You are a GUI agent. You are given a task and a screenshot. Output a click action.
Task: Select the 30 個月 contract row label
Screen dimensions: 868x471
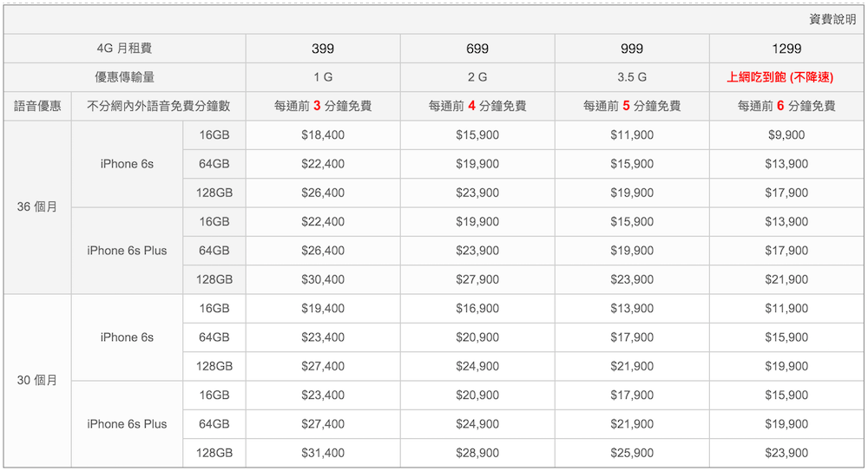point(37,381)
